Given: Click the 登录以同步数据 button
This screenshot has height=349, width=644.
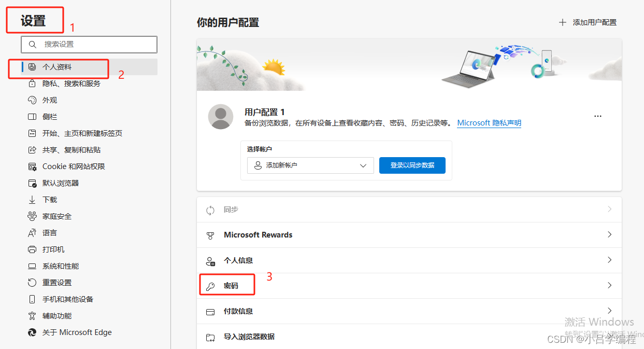Looking at the screenshot, I should point(412,165).
